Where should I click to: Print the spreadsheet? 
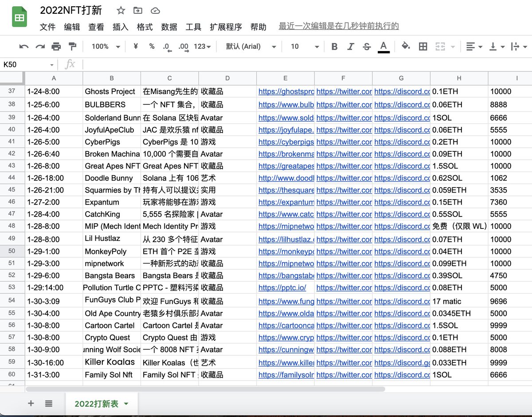pos(56,47)
